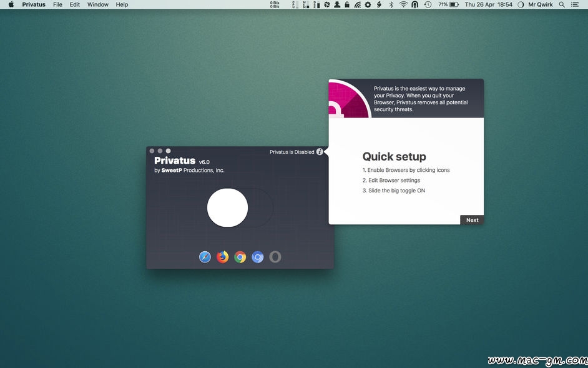Click the info icon beside Privatus is Disabled
The height and width of the screenshot is (368, 588).
point(320,152)
